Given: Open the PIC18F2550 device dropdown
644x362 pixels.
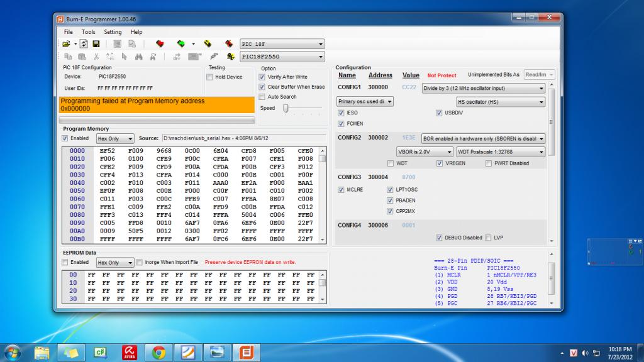Looking at the screenshot, I should (x=282, y=57).
